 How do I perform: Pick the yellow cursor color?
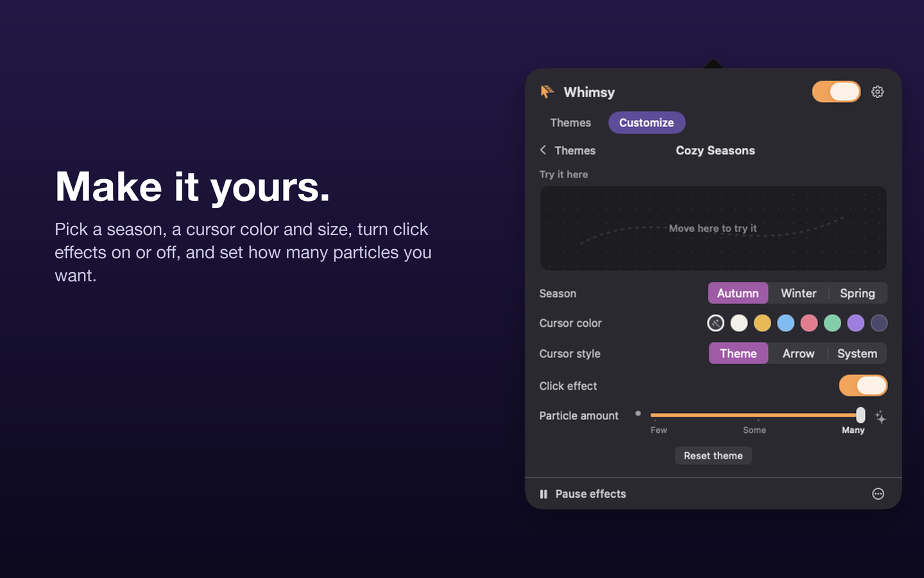[762, 323]
